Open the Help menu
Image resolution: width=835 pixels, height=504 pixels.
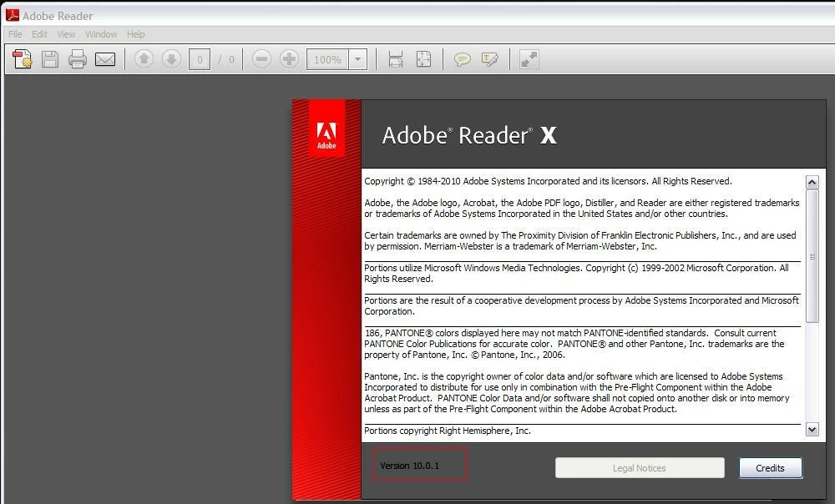[136, 34]
